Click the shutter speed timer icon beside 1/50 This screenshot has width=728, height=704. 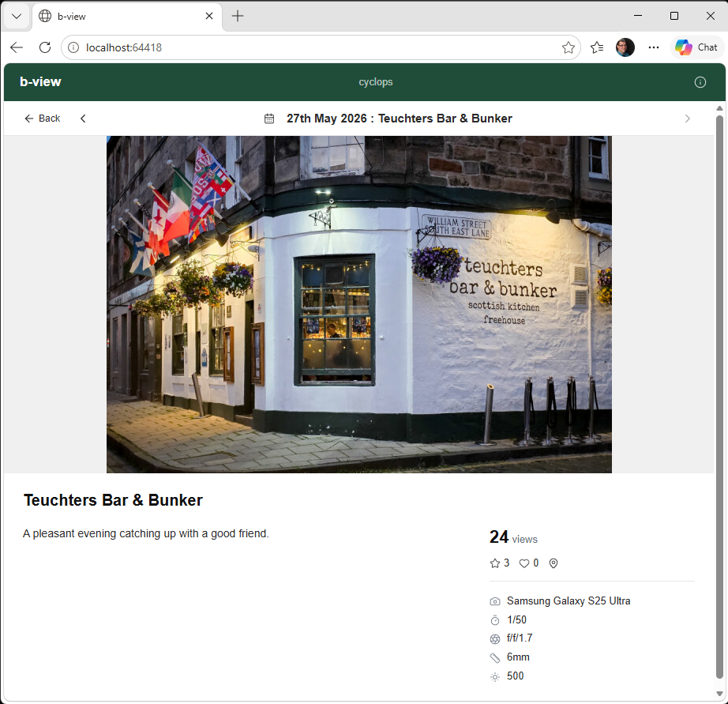(x=495, y=620)
